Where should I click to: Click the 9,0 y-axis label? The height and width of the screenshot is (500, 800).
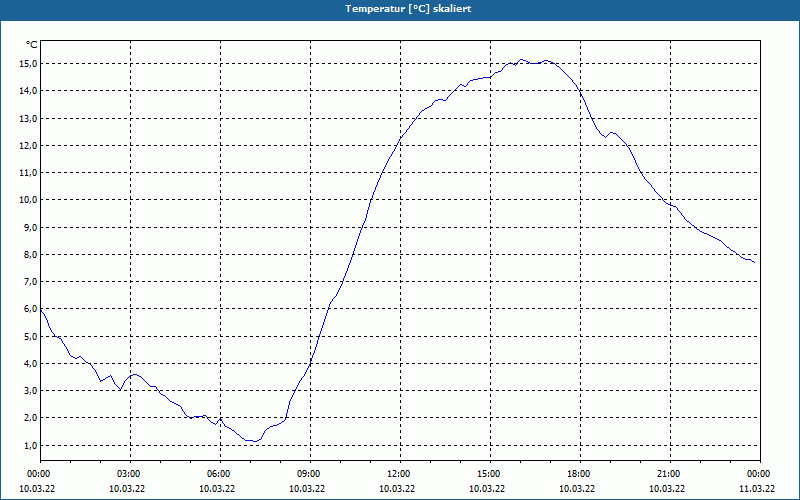[x=30, y=227]
